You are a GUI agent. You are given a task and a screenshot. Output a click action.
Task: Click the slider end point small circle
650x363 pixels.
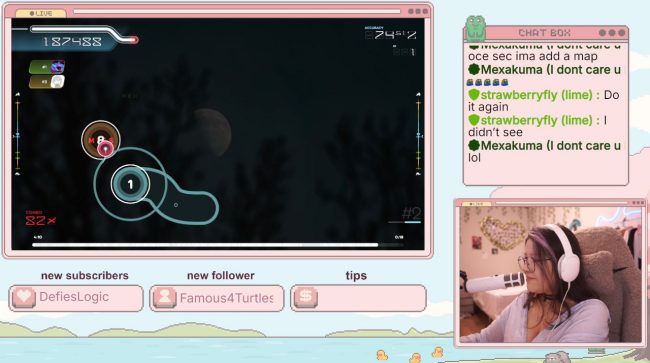(x=176, y=205)
